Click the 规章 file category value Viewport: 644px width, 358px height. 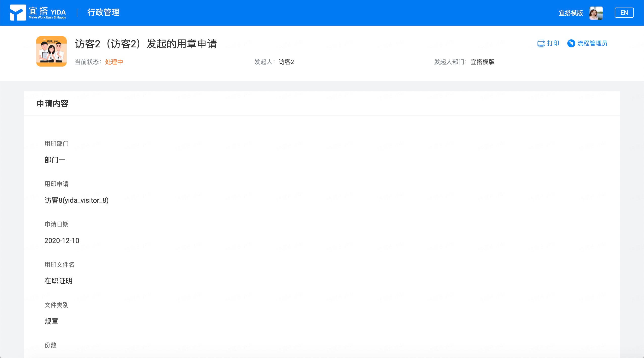tap(51, 321)
